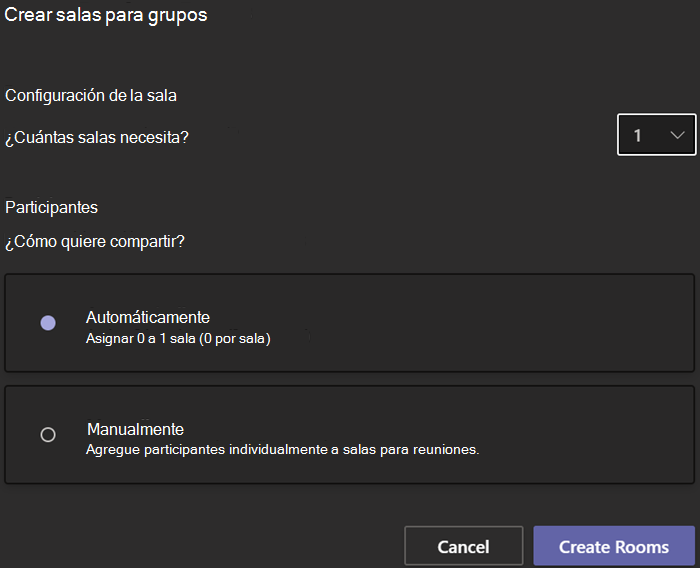700x568 pixels.
Task: Click 'Asignar 0 a 1 sala' description text
Action: [178, 338]
